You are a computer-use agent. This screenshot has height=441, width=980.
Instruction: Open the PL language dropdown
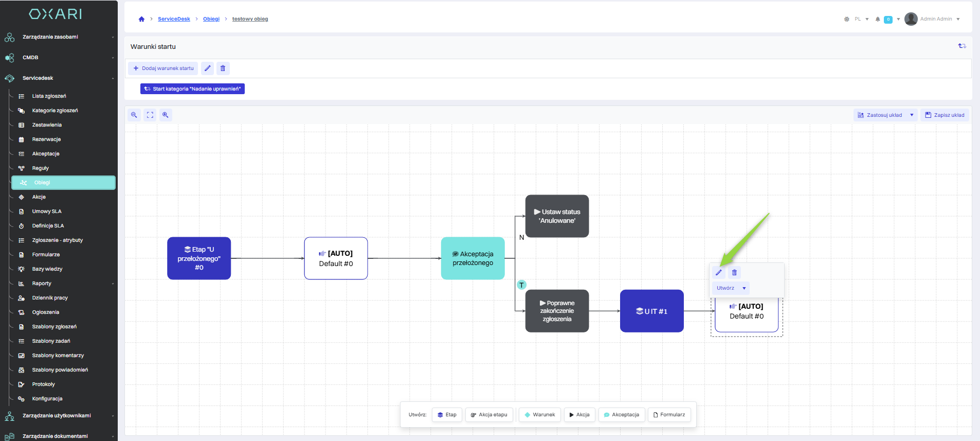pos(861,20)
